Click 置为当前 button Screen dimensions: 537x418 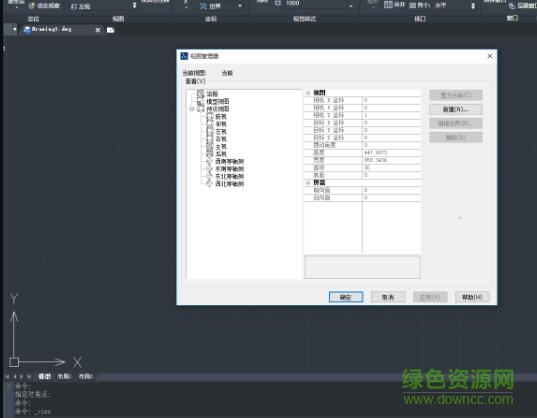click(455, 95)
